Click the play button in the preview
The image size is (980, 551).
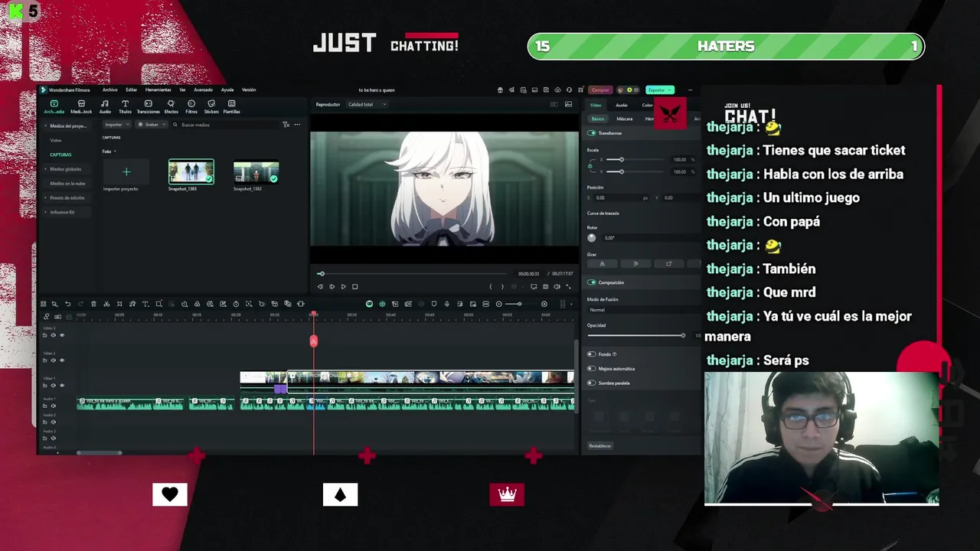point(343,286)
